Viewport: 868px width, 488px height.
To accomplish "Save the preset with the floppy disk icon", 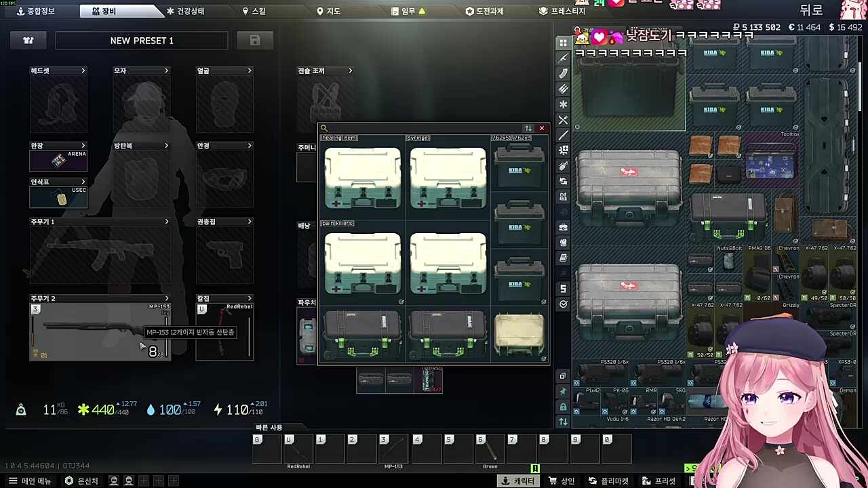I will tap(255, 41).
